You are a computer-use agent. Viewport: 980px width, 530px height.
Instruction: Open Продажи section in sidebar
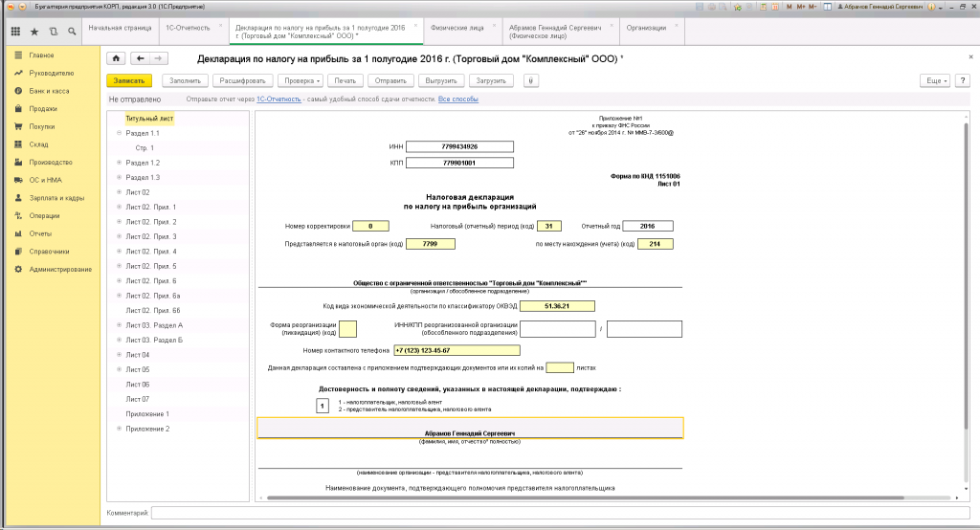point(42,109)
